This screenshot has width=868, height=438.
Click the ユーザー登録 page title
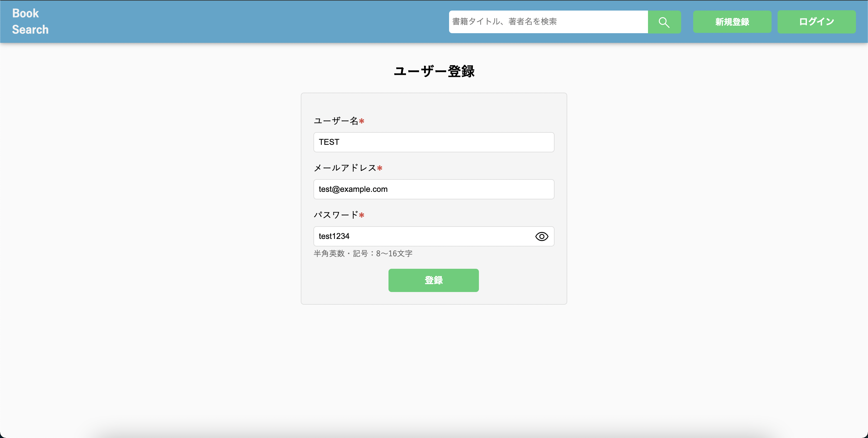[x=434, y=71]
